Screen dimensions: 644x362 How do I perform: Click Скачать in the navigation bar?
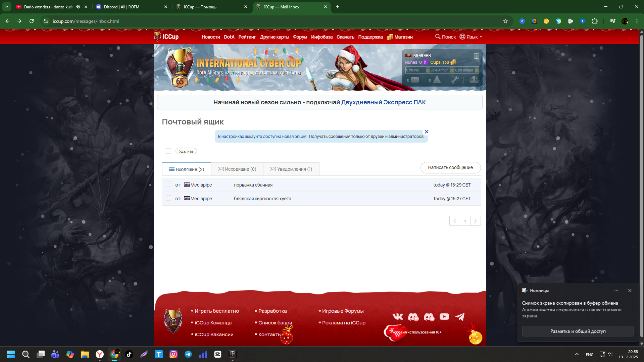coord(345,37)
